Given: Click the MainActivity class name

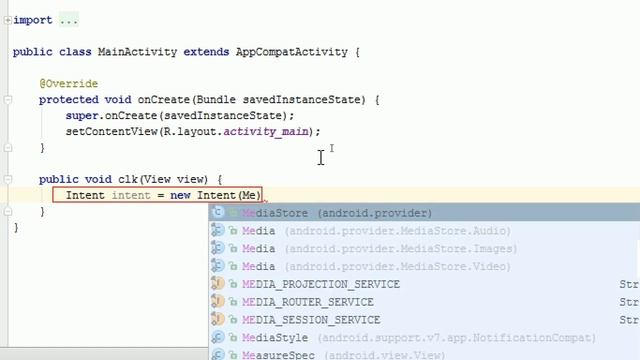Looking at the screenshot, I should click(138, 52).
